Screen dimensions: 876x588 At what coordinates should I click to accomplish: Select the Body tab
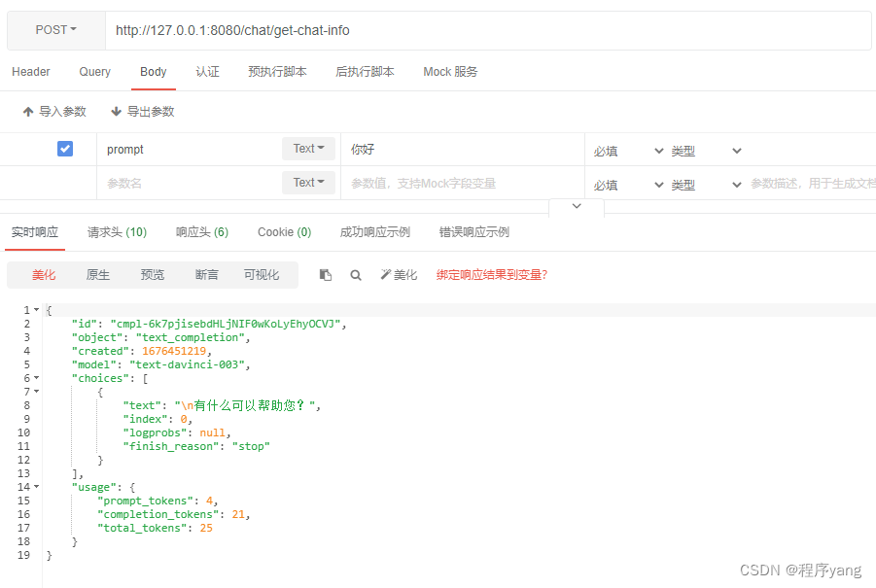click(153, 72)
